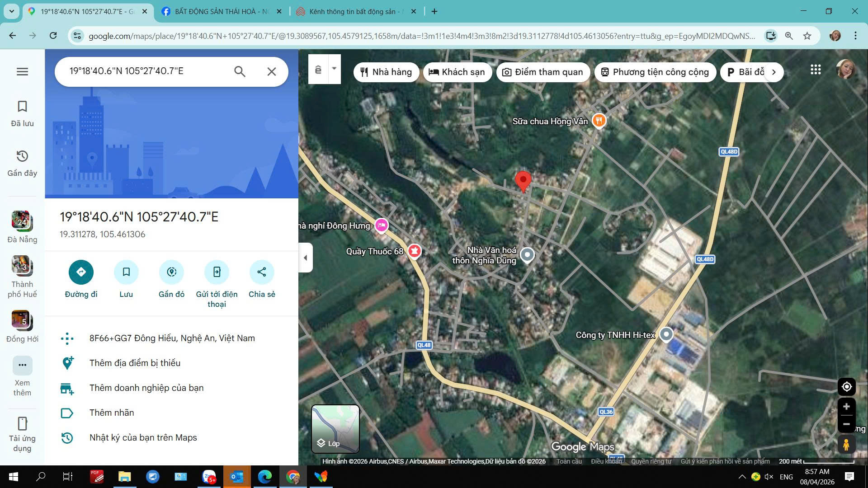The image size is (868, 488).
Task: Click the Gần đó nearby icon
Action: [x=171, y=272]
